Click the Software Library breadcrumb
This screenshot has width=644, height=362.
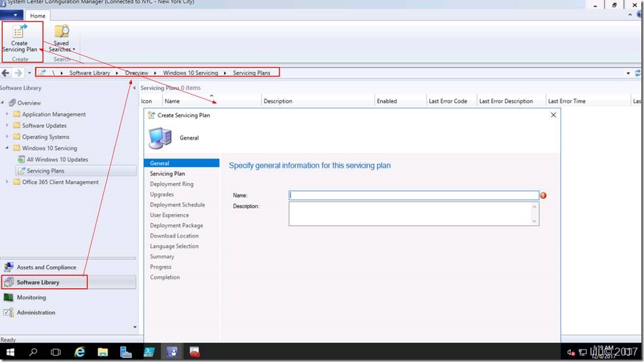tap(89, 72)
